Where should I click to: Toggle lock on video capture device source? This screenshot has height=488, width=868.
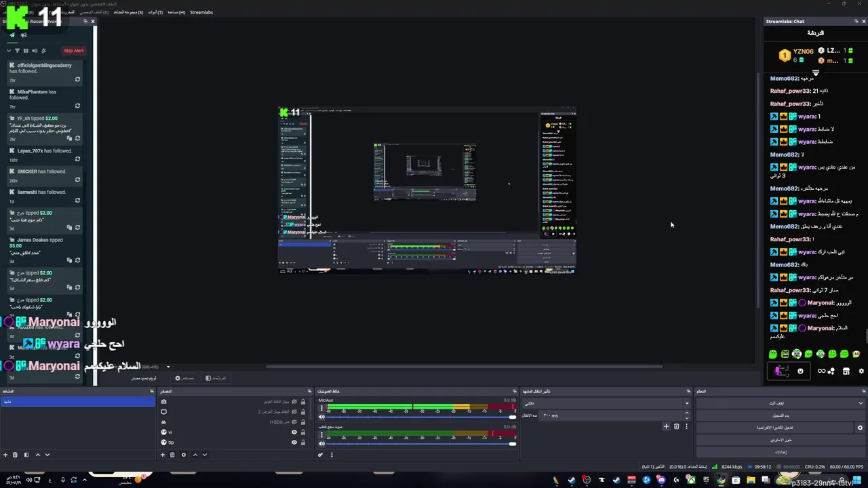pos(303,402)
